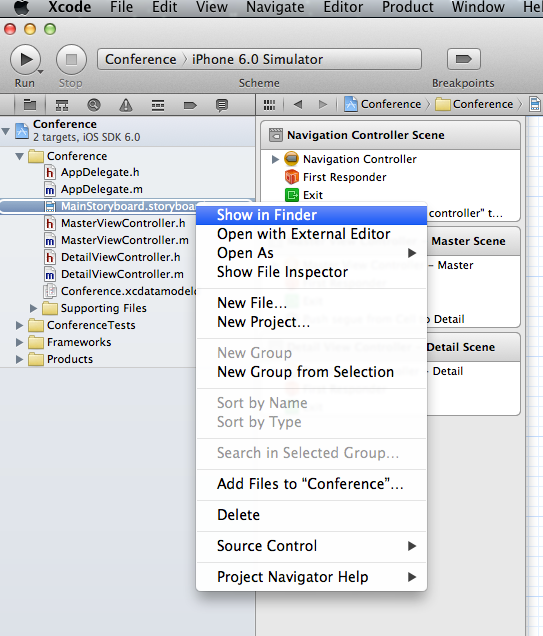Expand the Navigation Controller item
Screen dimensions: 543x636
coord(275,159)
